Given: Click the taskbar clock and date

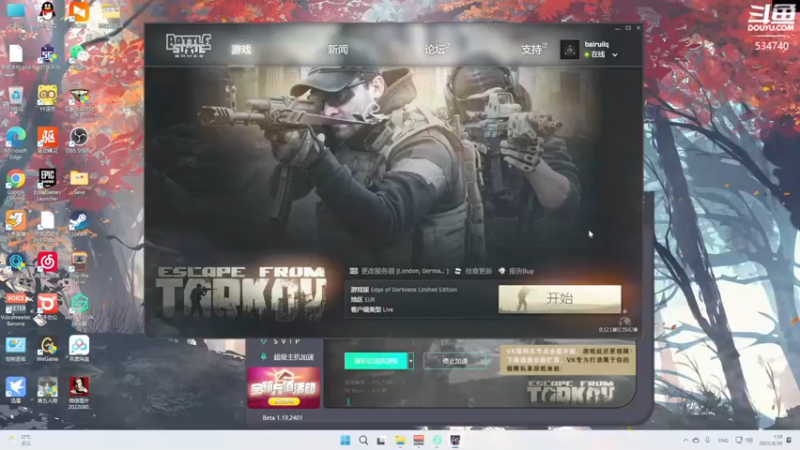Looking at the screenshot, I should (x=770, y=440).
